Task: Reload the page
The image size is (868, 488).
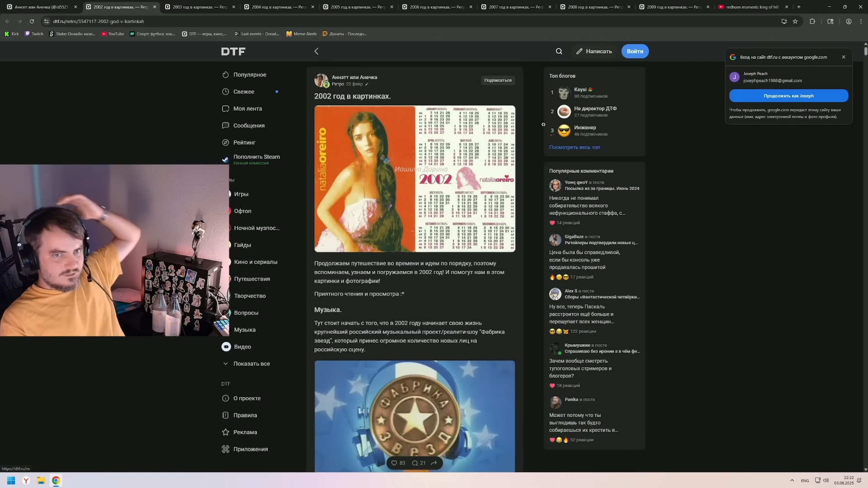Action: point(32,21)
